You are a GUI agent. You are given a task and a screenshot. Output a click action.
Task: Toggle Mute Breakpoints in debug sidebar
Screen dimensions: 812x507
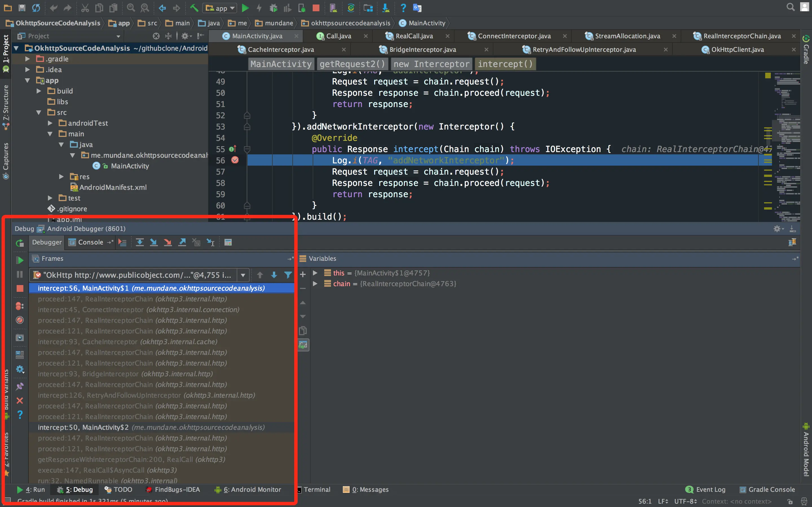[20, 320]
